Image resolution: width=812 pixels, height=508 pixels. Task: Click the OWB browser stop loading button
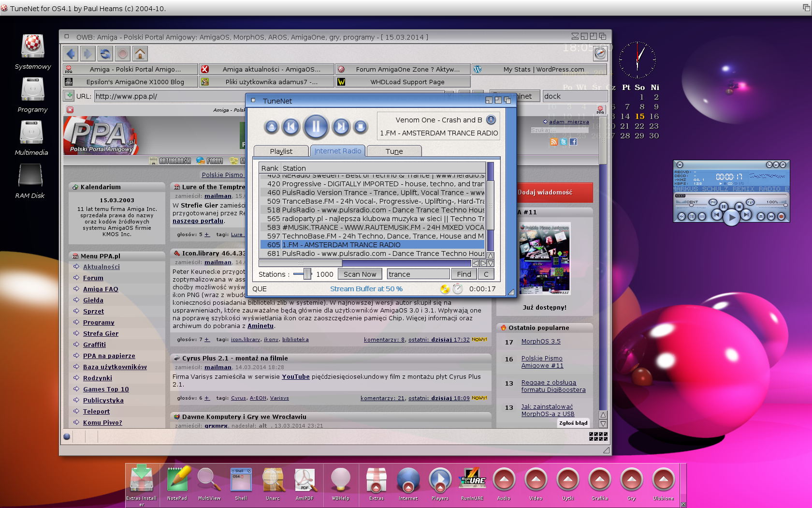[x=123, y=54]
